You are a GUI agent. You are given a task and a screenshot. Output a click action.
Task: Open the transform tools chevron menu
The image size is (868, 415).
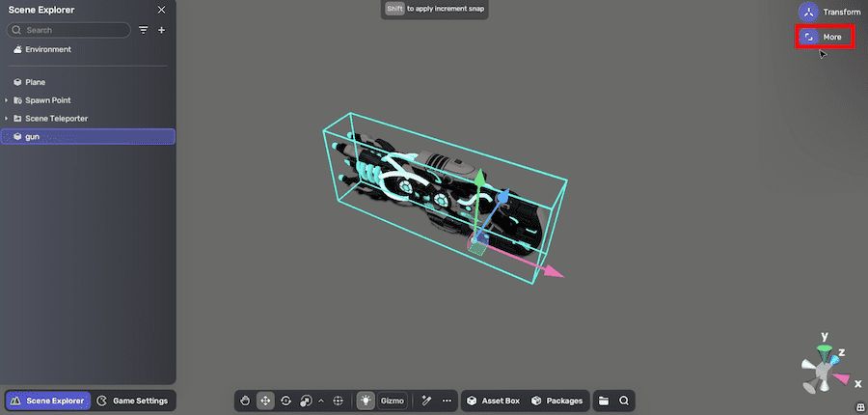click(321, 401)
